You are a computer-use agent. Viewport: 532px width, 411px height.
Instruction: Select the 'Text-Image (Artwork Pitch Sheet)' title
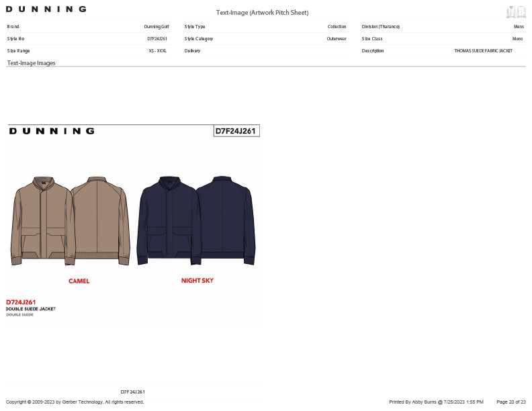tap(262, 13)
